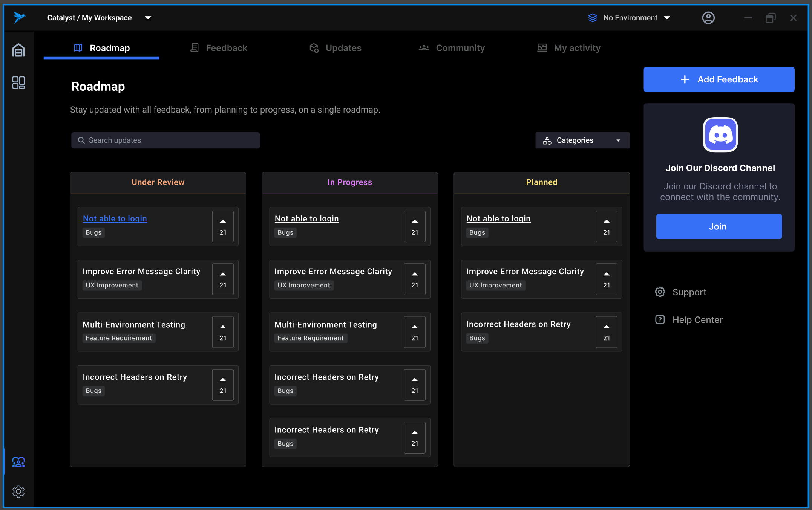This screenshot has width=812, height=510.
Task: Click the environment layers icon
Action: 593,18
